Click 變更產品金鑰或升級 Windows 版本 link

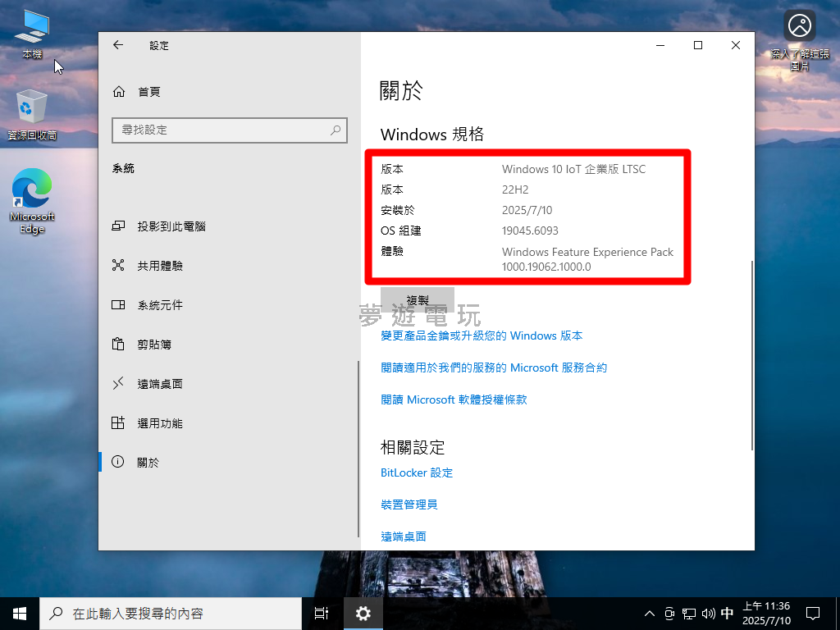click(x=482, y=336)
